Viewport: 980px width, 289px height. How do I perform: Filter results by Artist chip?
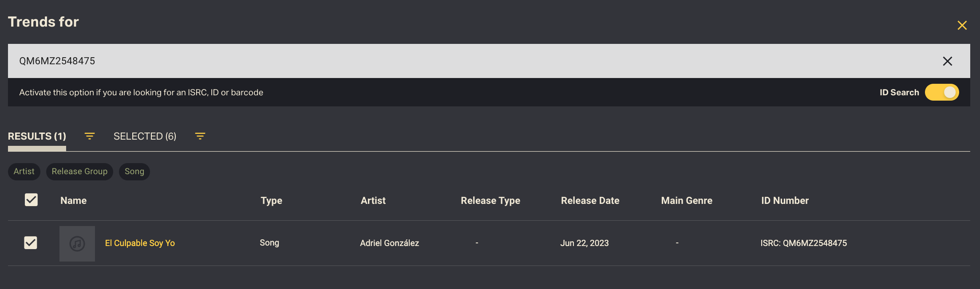point(24,172)
